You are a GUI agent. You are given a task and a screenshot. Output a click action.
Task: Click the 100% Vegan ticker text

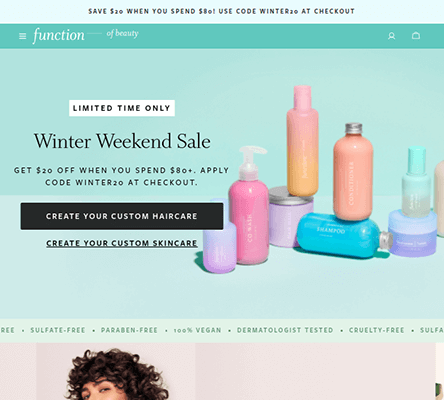(x=197, y=330)
